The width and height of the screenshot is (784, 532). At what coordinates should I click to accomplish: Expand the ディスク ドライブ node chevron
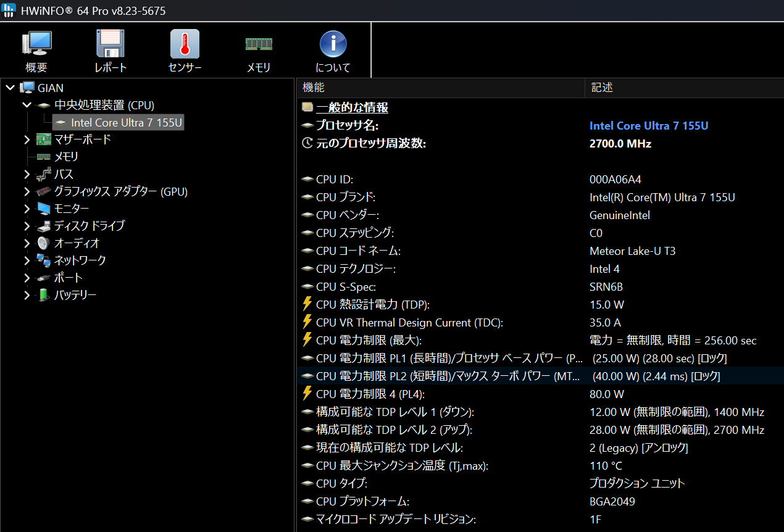[27, 226]
